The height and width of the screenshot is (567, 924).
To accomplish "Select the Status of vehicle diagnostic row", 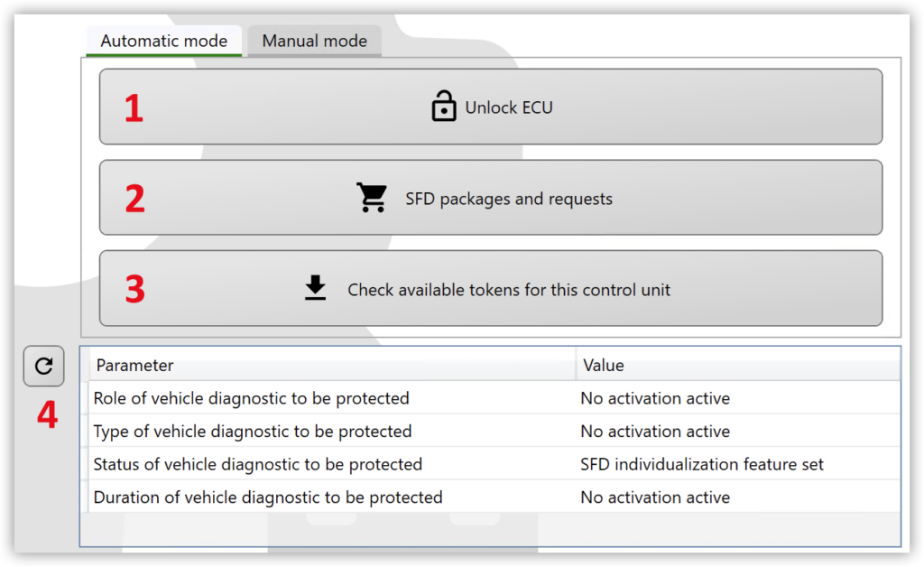I will coord(257,465).
